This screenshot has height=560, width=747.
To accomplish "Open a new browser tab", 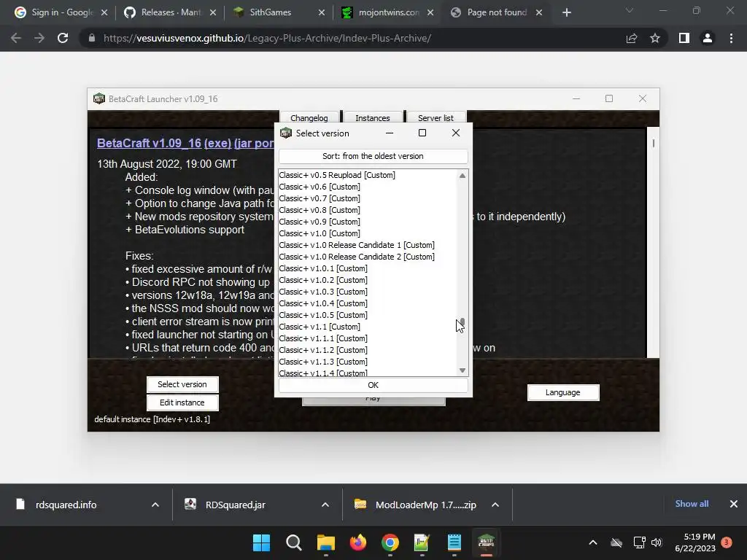I will (x=566, y=12).
